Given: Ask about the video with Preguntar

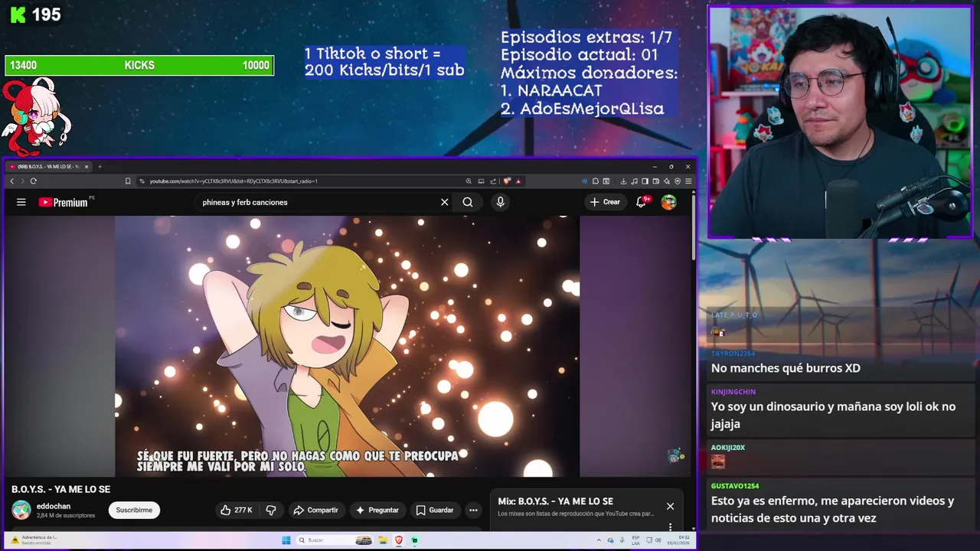Looking at the screenshot, I should (x=377, y=510).
